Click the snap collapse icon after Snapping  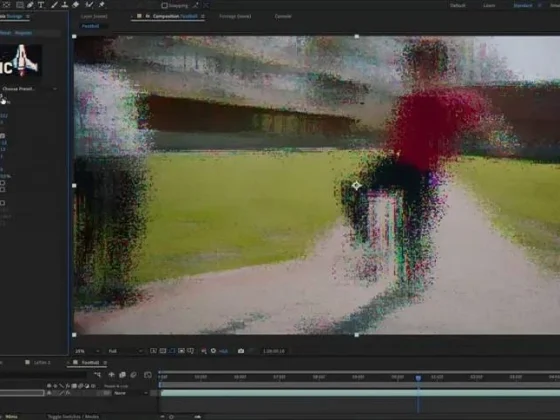[x=206, y=5]
